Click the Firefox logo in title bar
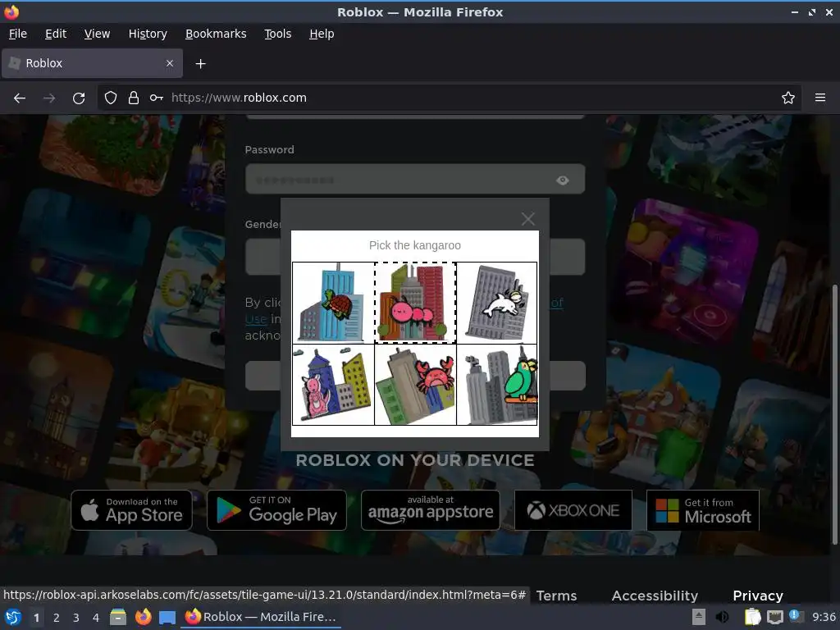 coord(11,11)
